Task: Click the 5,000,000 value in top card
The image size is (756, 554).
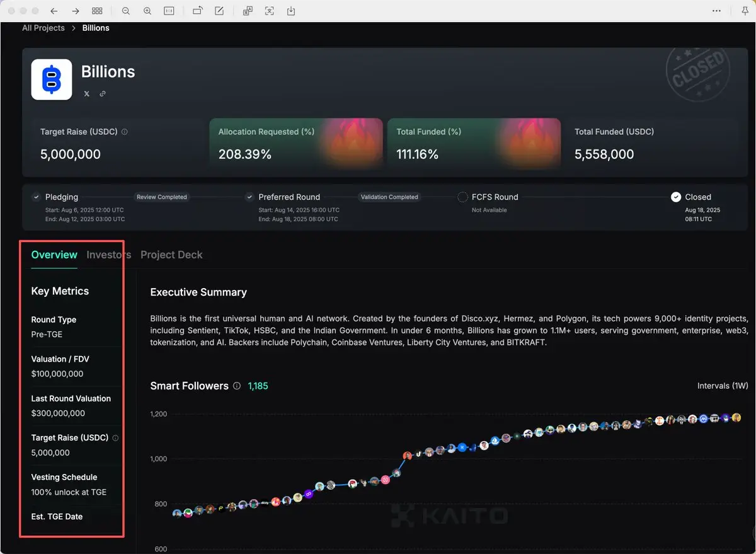Action: pyautogui.click(x=71, y=154)
